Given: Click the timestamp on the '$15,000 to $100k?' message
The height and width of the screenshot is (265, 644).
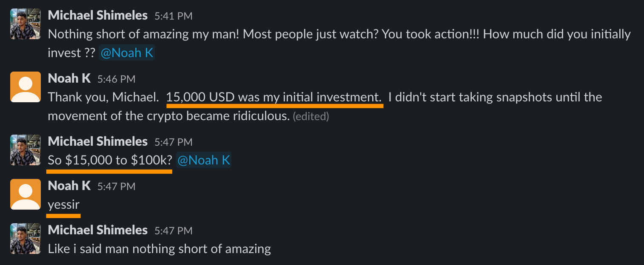Looking at the screenshot, I should pos(173,142).
